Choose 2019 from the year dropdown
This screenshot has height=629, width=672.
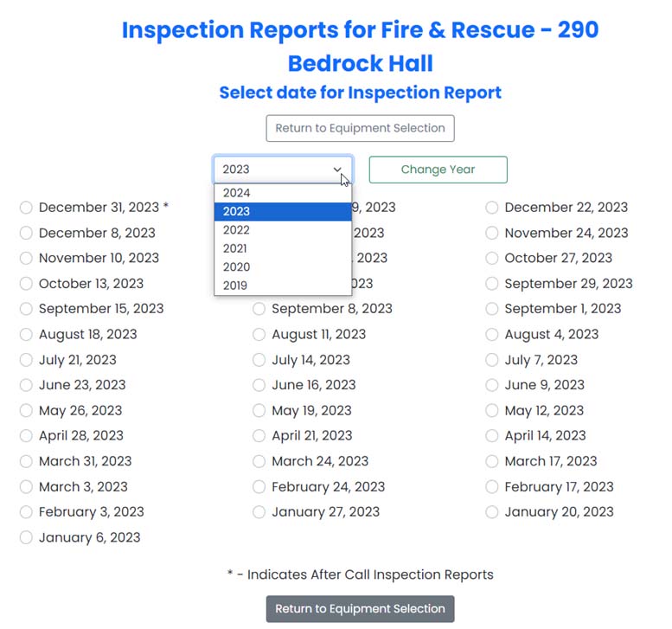tap(235, 286)
